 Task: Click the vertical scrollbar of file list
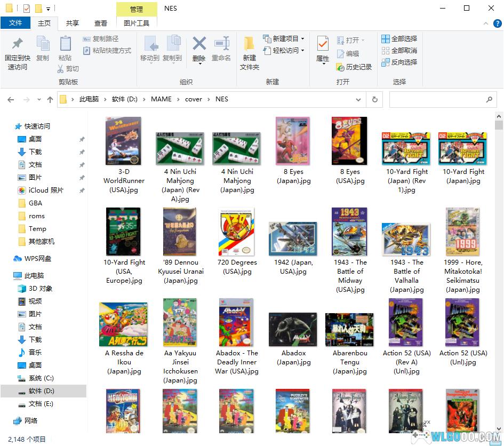[x=499, y=267]
